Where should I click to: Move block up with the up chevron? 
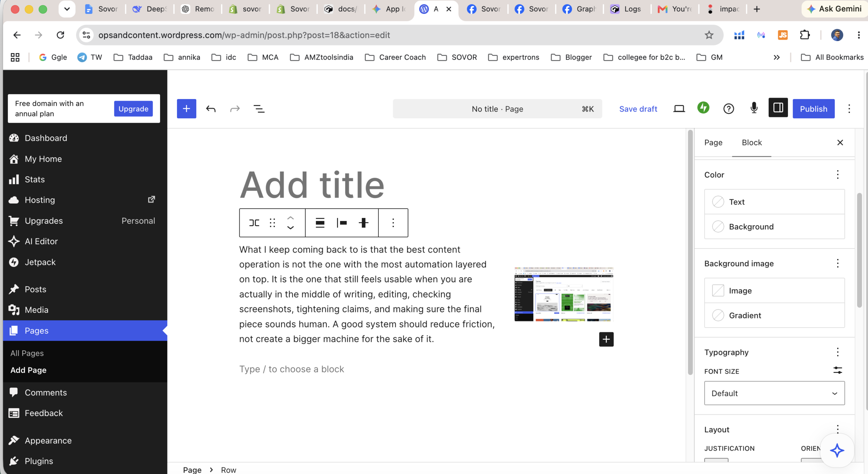[291, 218]
